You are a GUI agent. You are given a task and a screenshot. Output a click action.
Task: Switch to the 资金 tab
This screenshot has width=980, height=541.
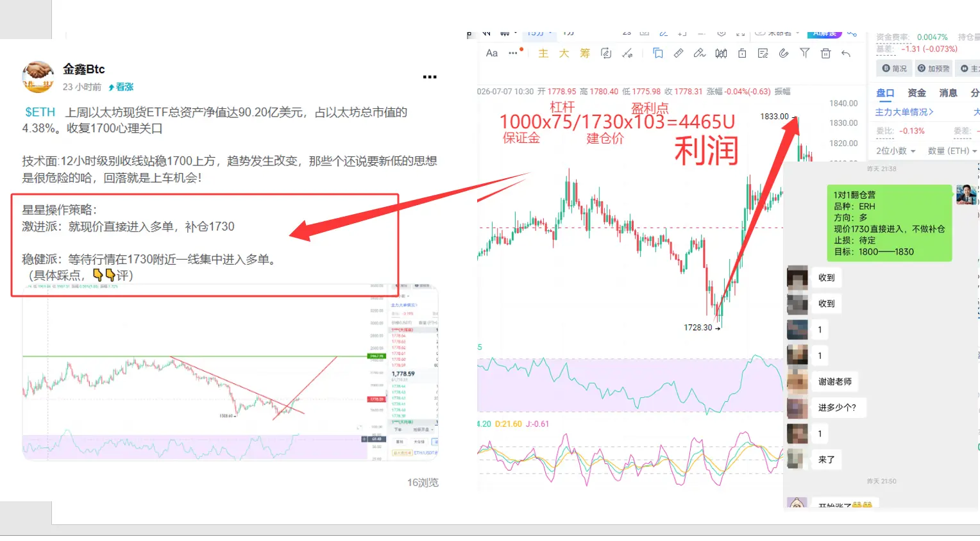[917, 93]
